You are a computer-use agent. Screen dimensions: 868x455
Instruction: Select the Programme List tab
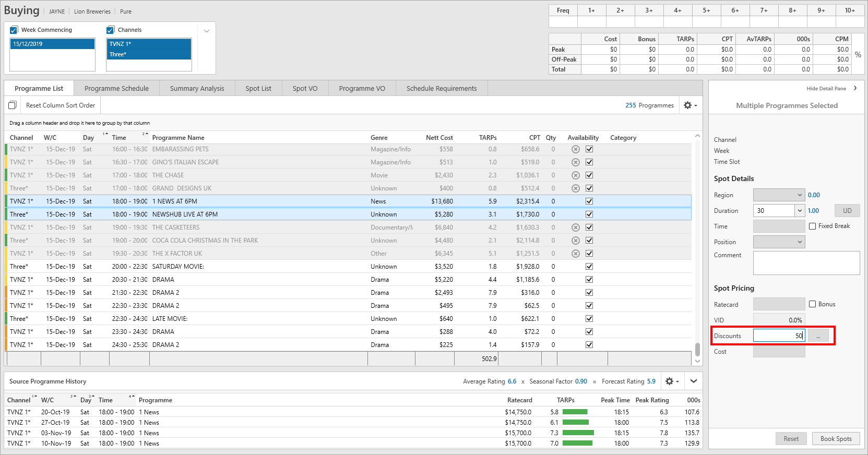pyautogui.click(x=39, y=89)
